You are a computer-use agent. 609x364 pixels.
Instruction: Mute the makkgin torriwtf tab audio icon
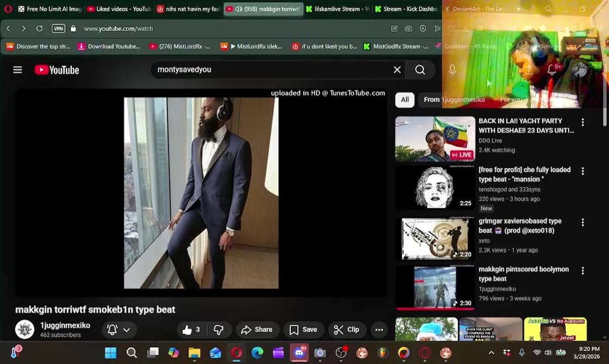click(x=239, y=9)
